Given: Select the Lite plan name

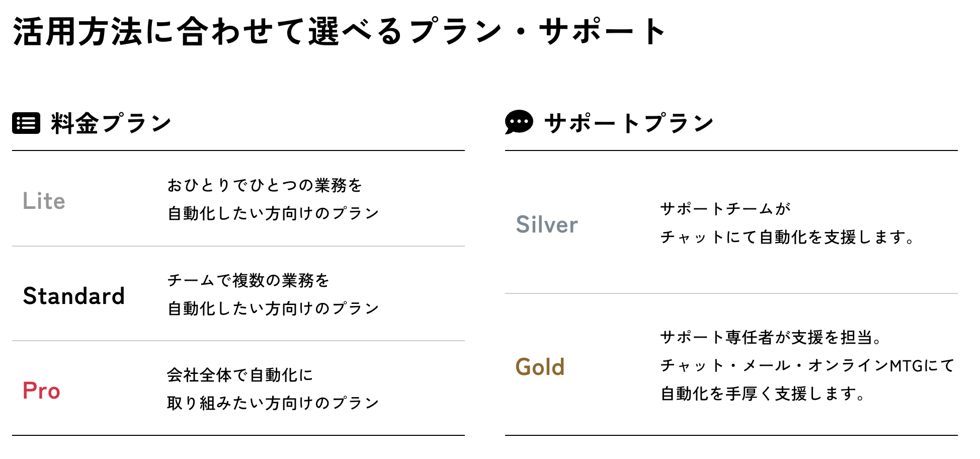Looking at the screenshot, I should click(44, 201).
